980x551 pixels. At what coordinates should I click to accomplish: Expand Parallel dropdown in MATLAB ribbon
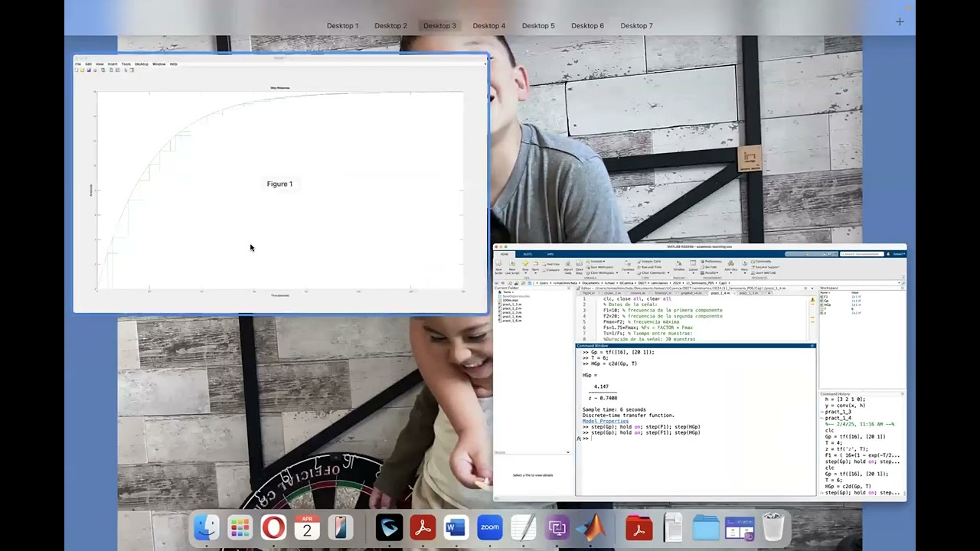tap(710, 273)
